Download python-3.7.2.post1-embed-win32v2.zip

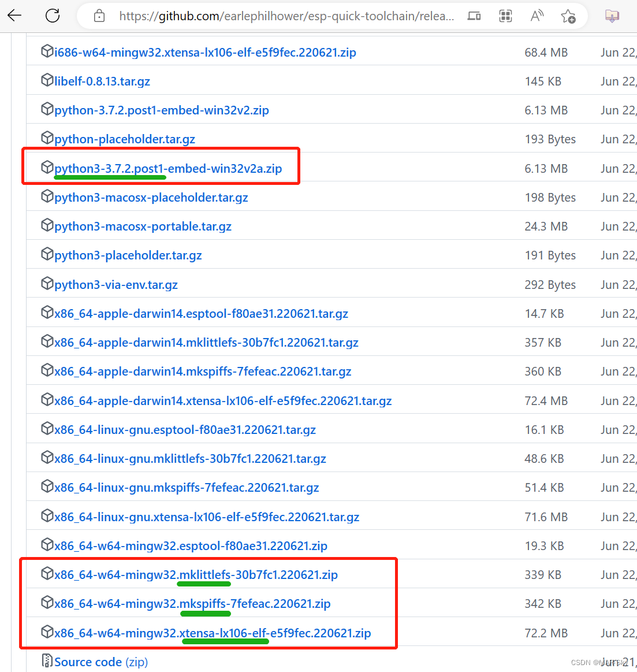(x=162, y=110)
